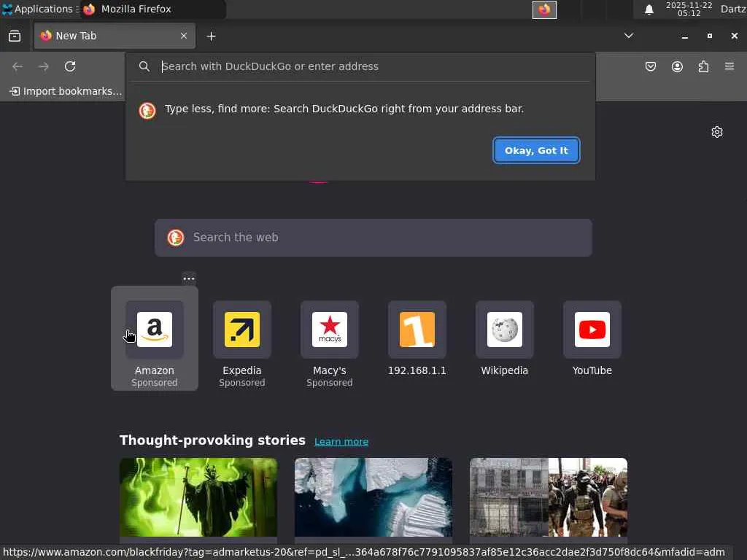Open the Extensions puzzle icon
The image size is (747, 560).
(703, 66)
